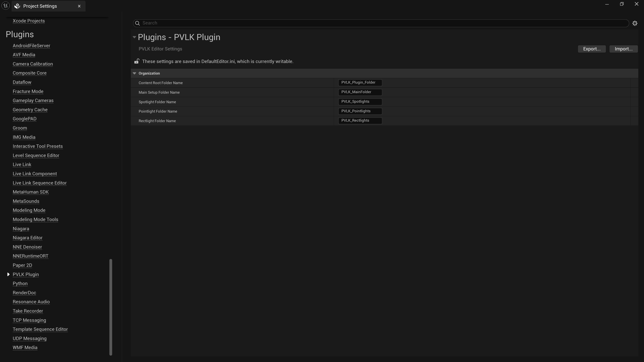The width and height of the screenshot is (644, 362).
Task: Open Niagara Editor settings
Action: [28, 238]
